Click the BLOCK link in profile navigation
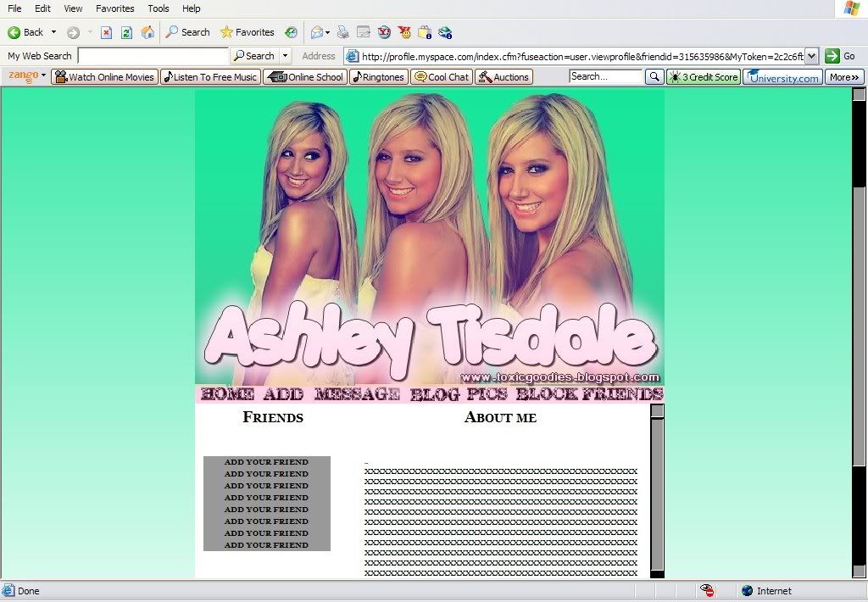Viewport: 868px width, 602px height. (547, 393)
